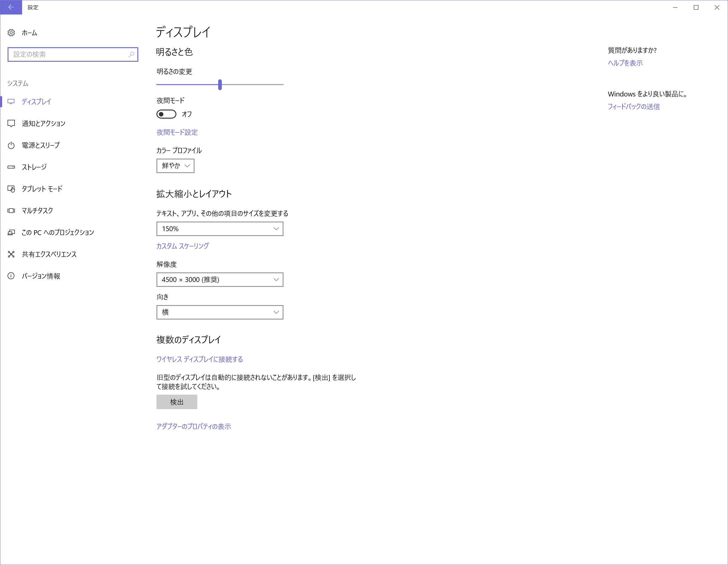Click the ディスプレイ monitor icon in the sidebar
The height and width of the screenshot is (565, 728).
[11, 102]
